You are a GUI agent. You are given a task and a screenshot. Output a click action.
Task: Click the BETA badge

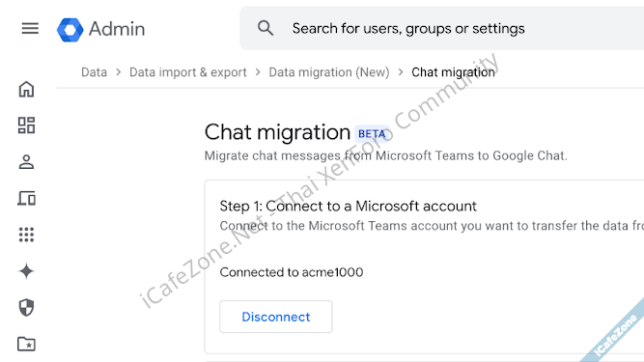[372, 134]
